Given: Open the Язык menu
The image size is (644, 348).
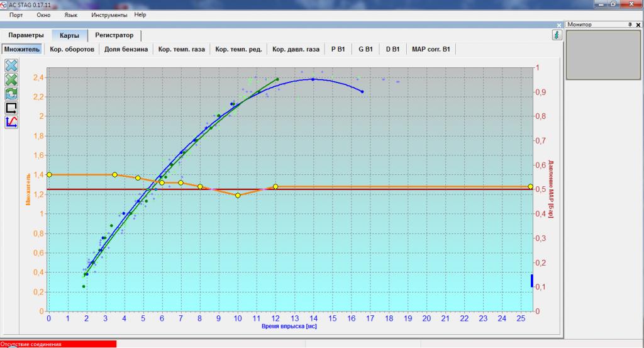Looking at the screenshot, I should (71, 14).
